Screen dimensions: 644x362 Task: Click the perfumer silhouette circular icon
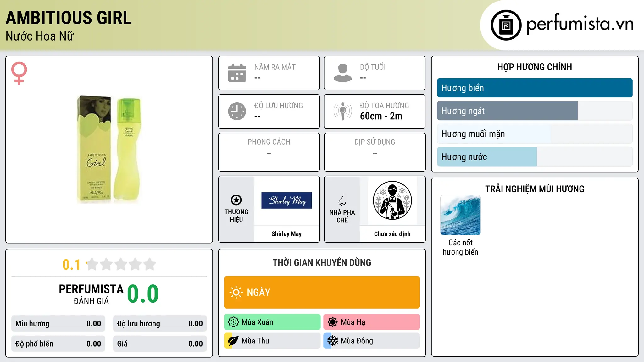click(392, 200)
